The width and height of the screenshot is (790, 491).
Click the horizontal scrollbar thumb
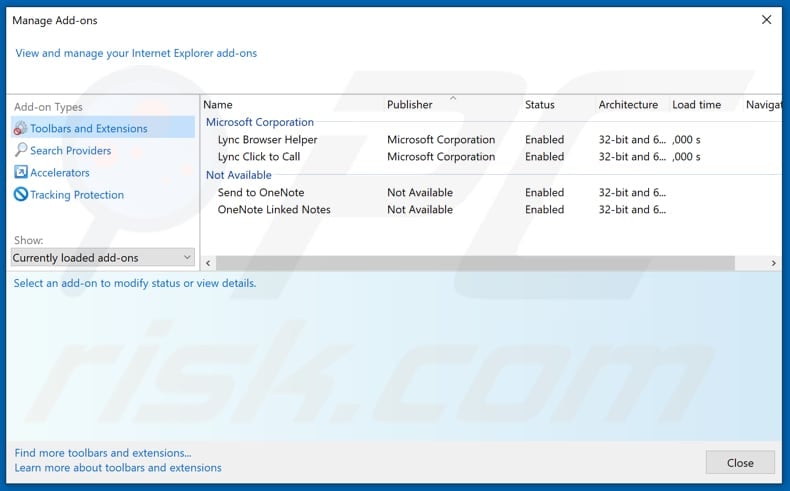point(475,263)
